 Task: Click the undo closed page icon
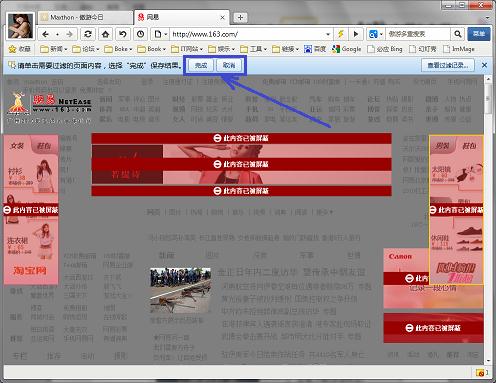[123, 34]
